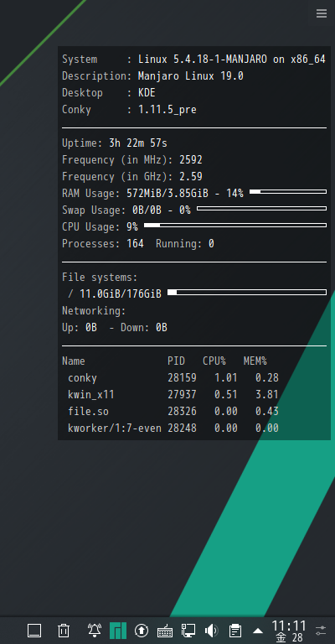Click PID '28248' of kworker

pyautogui.click(x=182, y=428)
